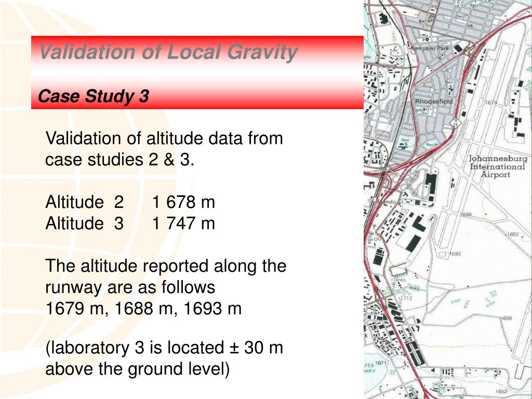This screenshot has height=399, width=532.
Task: Select the "Altitude 3" label
Action: (x=85, y=223)
